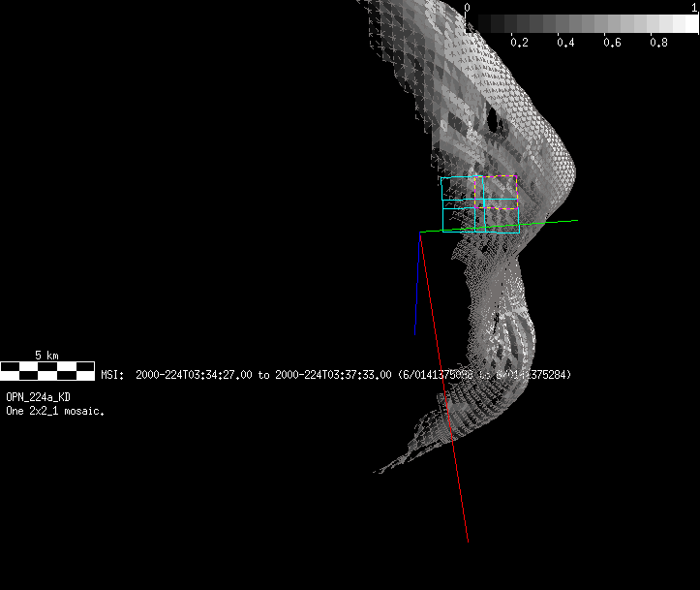Click the green axis line's right end

[575, 221]
